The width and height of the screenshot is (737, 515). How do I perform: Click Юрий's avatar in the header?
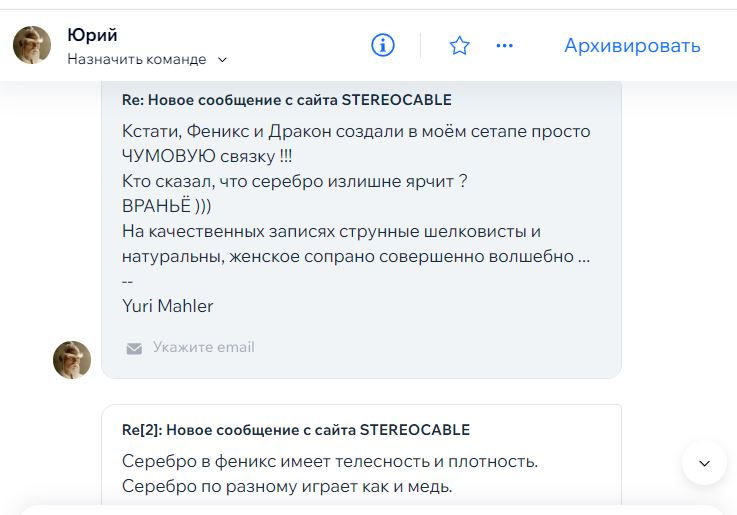[32, 45]
